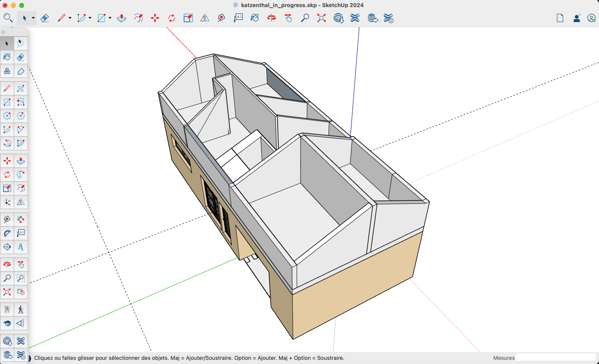Activate the Zoom Window tool
The width and height of the screenshot is (599, 364).
point(21,278)
